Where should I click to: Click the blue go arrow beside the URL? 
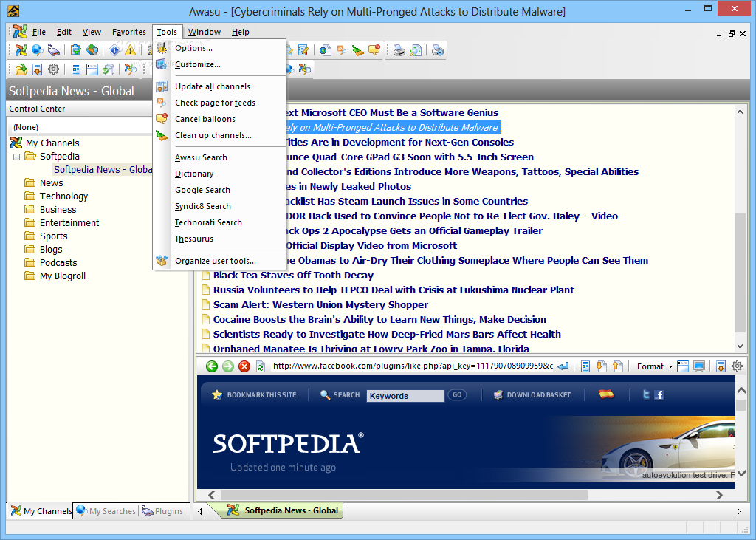click(x=563, y=366)
